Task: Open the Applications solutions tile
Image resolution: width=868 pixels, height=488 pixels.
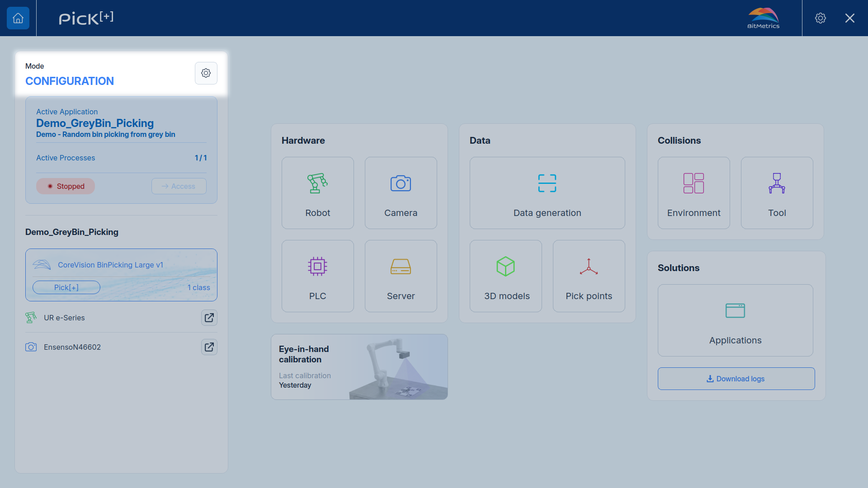Action: pos(736,320)
